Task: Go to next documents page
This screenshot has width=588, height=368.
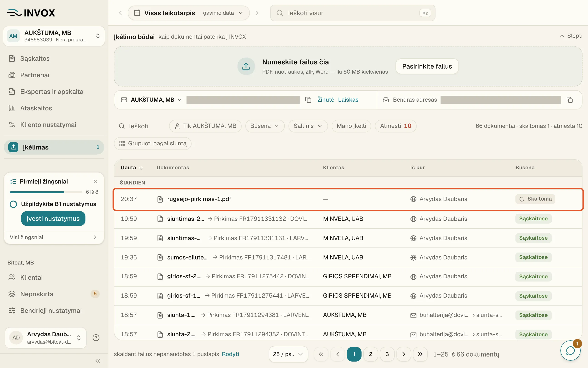Action: tap(404, 354)
